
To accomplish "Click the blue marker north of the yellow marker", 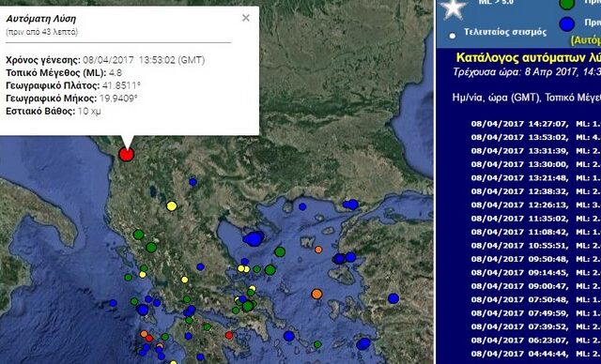I will (x=193, y=182).
